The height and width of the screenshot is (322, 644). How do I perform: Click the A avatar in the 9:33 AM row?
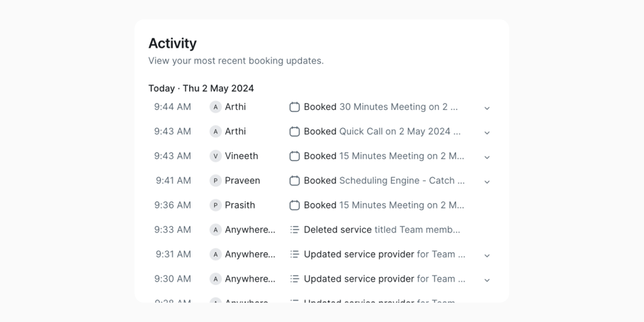(215, 229)
